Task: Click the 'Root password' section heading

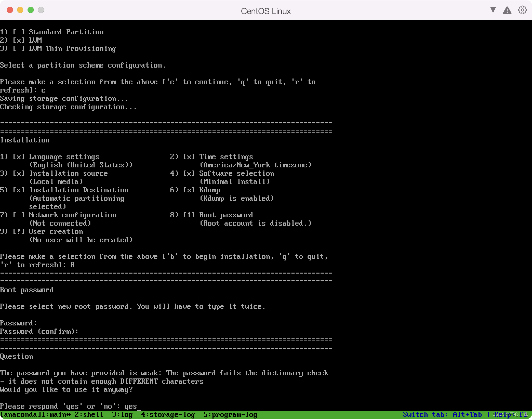Action: pyautogui.click(x=27, y=290)
